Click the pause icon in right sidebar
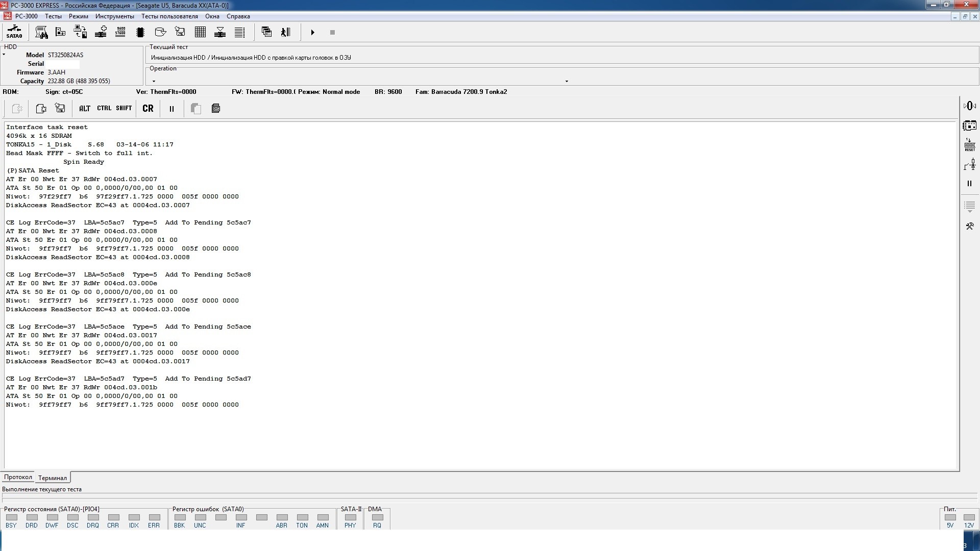 [969, 184]
